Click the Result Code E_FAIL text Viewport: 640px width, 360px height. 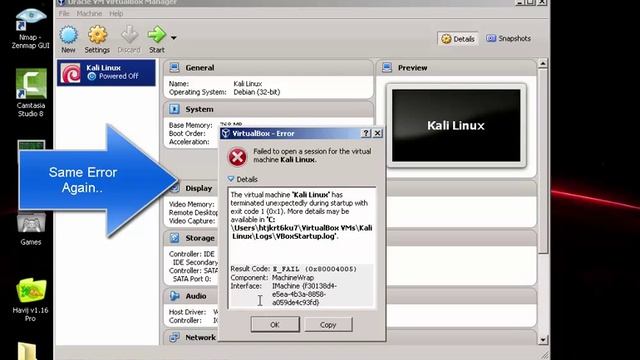[315, 269]
